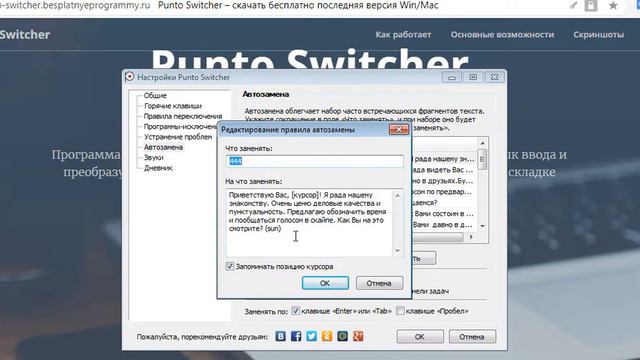Toggle replace by 'Enter' or 'Tab' key checkbox
Image resolution: width=640 pixels, height=360 pixels.
(x=296, y=311)
